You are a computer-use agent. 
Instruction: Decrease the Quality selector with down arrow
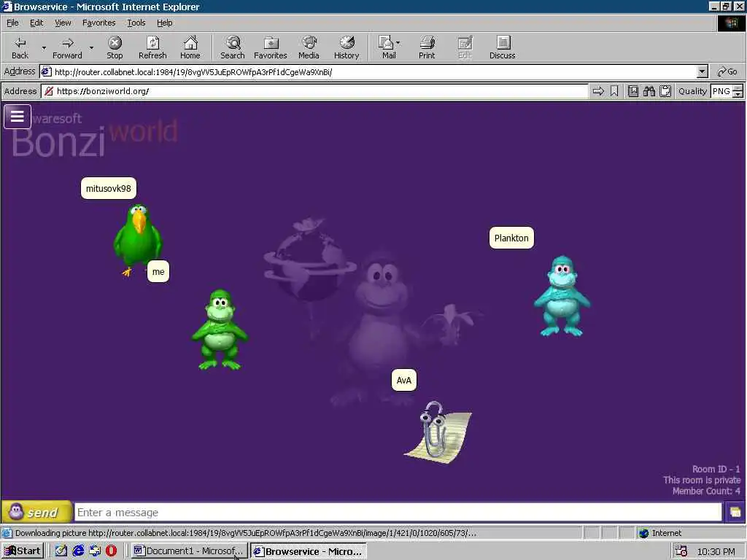tap(738, 94)
